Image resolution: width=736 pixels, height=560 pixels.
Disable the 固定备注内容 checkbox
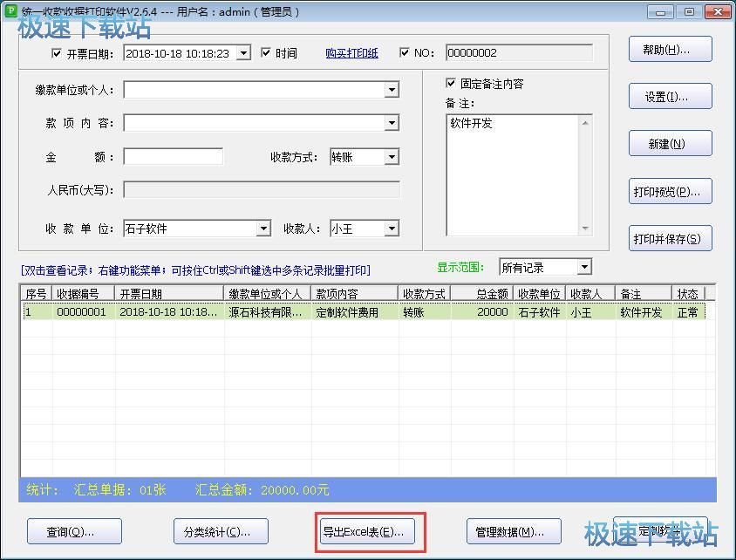(x=451, y=84)
